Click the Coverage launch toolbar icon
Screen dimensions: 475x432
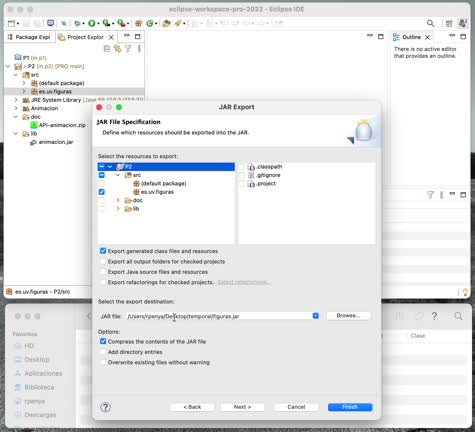click(106, 23)
